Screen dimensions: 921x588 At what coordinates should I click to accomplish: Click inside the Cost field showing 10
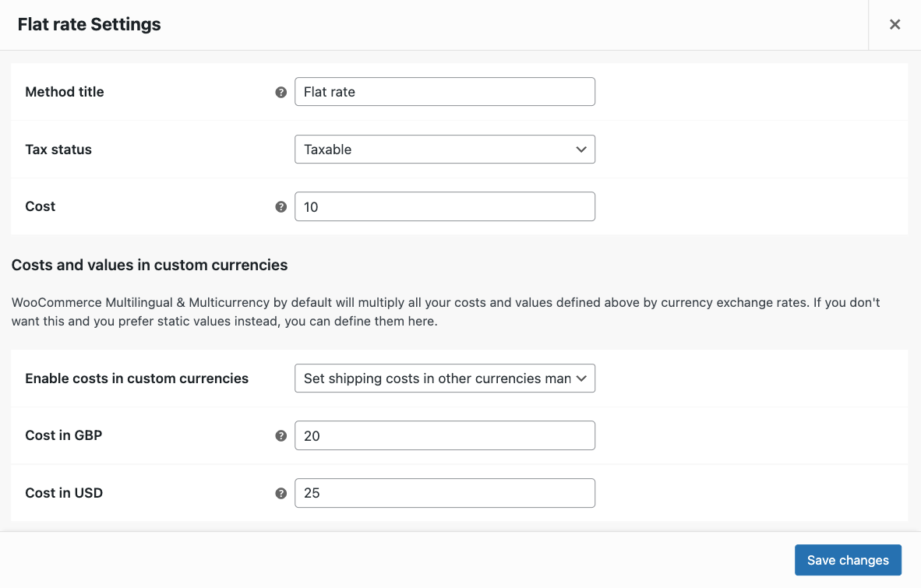pos(444,206)
